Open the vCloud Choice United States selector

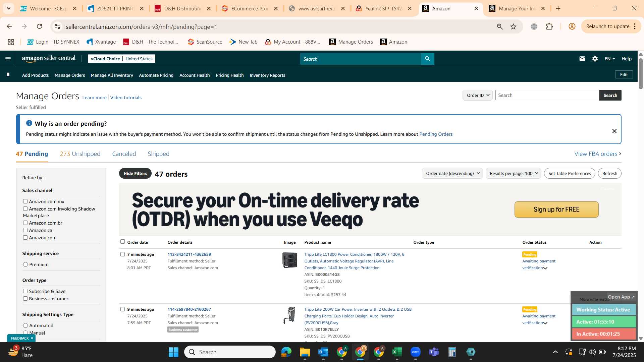pos(121,59)
